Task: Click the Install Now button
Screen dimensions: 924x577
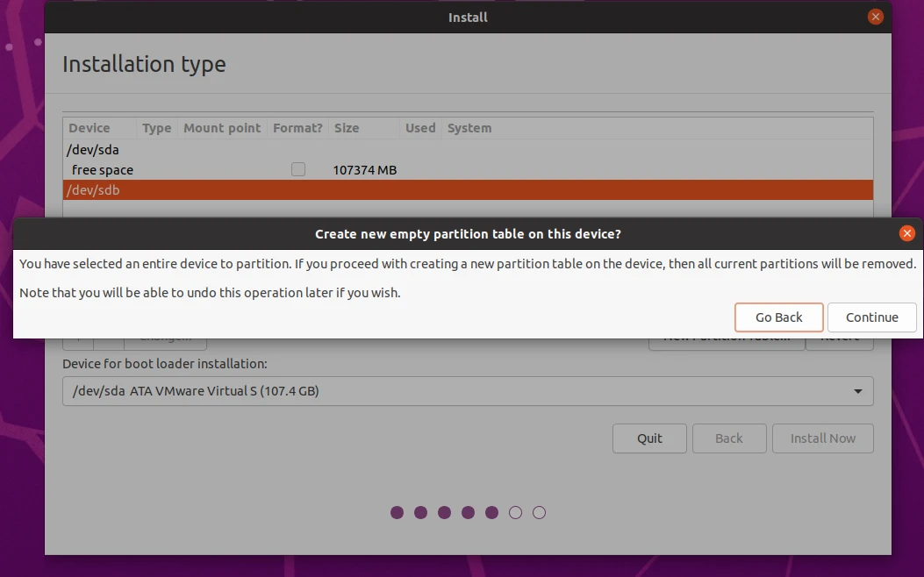Action: click(x=822, y=438)
